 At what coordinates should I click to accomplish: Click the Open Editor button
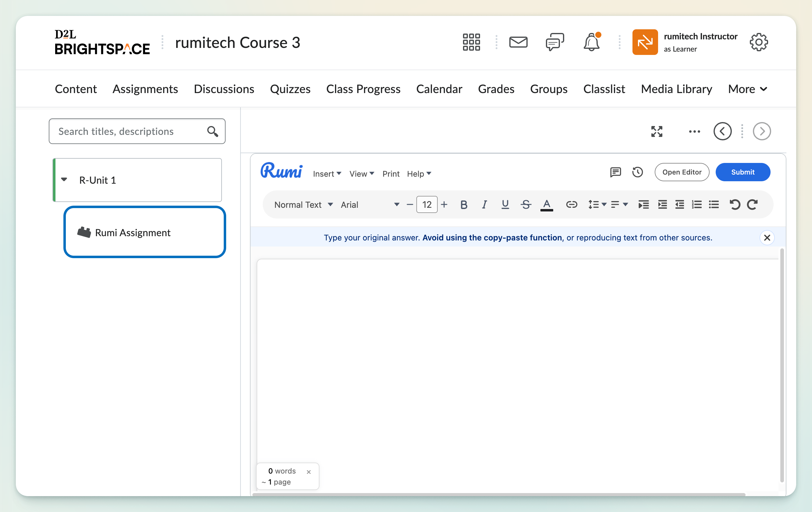coord(682,172)
